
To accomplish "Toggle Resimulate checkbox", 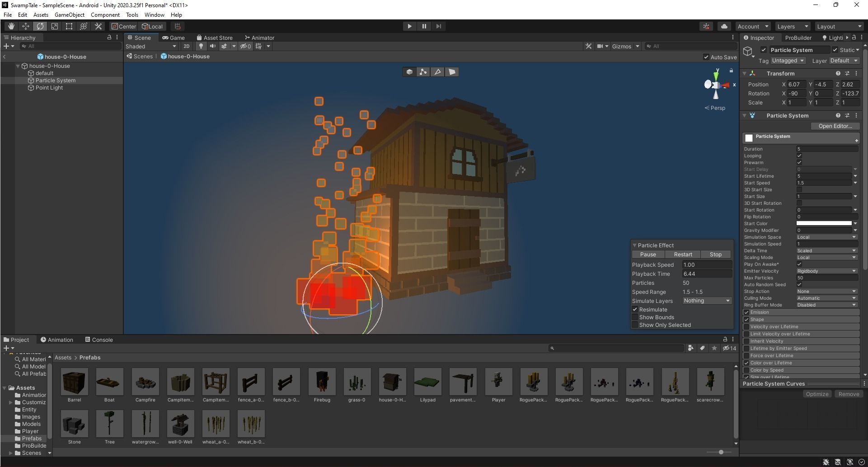I will coord(635,310).
